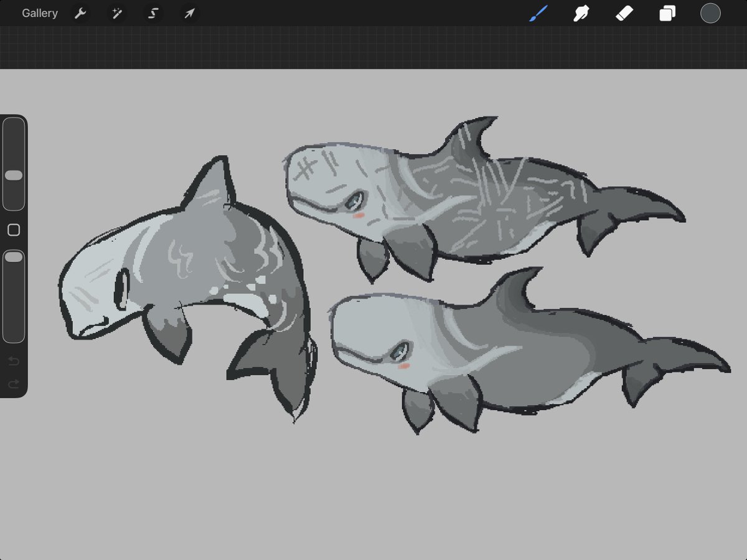The height and width of the screenshot is (560, 747).
Task: Tap the brush opacity slider handle
Action: pos(14,257)
